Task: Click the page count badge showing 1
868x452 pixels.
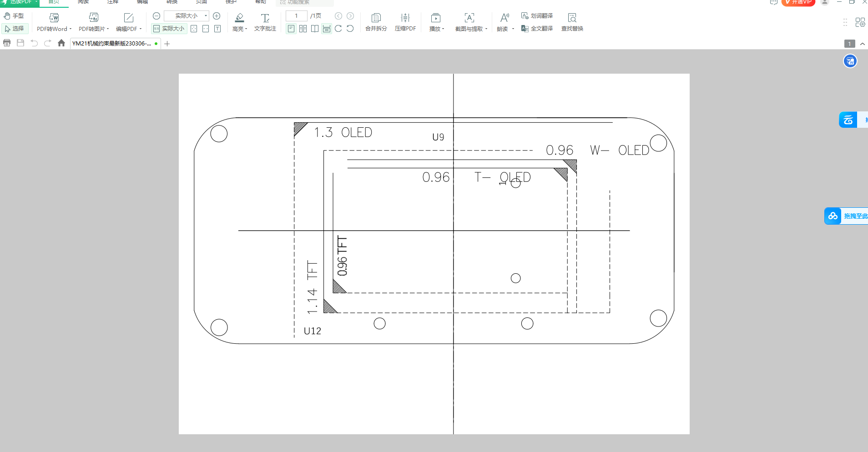Action: coord(849,44)
